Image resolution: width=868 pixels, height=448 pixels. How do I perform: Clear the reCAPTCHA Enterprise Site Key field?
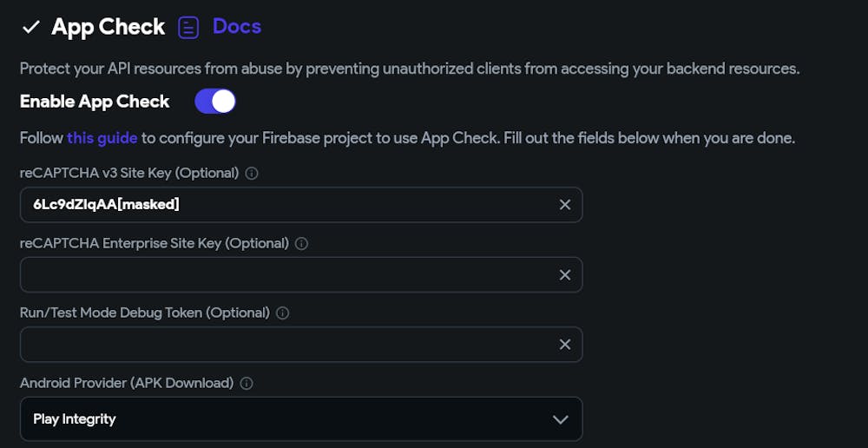click(565, 274)
